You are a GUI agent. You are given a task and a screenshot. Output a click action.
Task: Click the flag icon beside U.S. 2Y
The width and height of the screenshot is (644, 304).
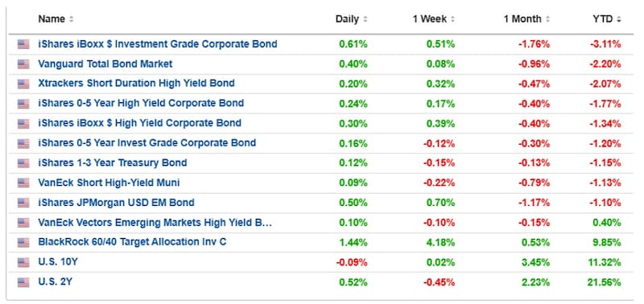click(x=23, y=281)
